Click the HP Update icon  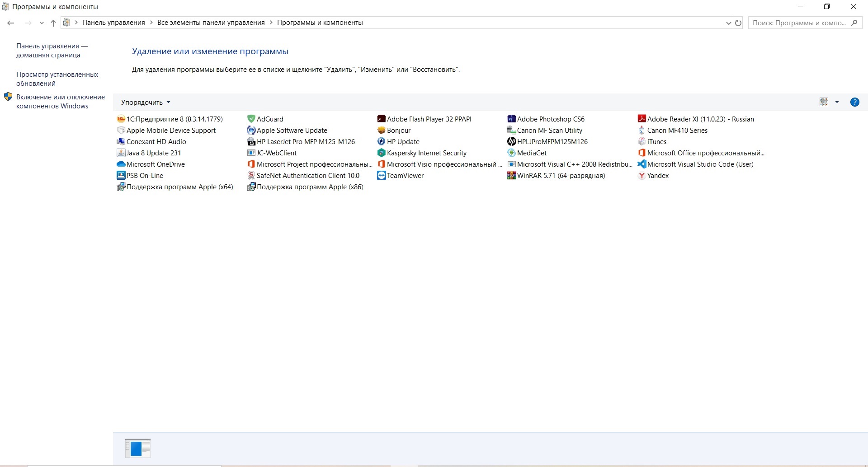381,142
